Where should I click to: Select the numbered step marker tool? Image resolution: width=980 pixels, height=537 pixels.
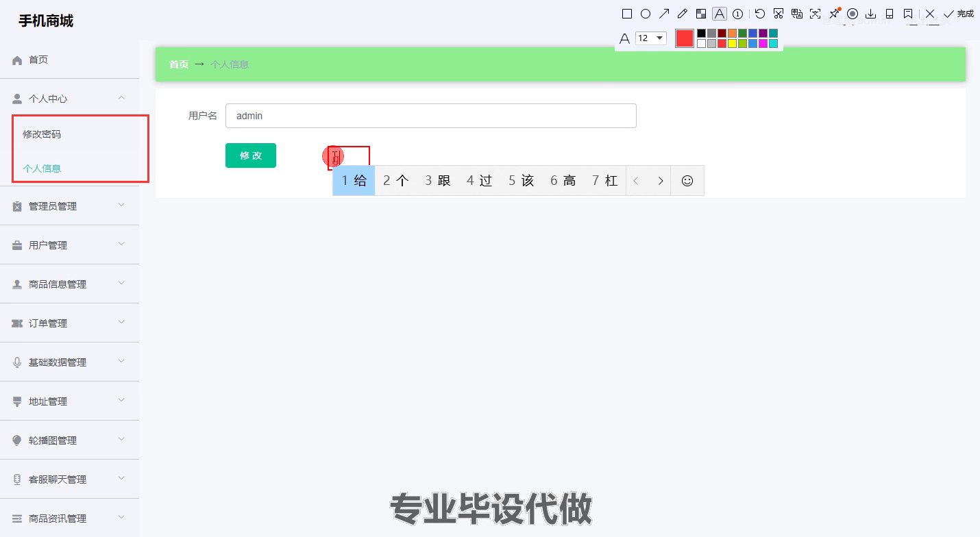click(x=738, y=14)
